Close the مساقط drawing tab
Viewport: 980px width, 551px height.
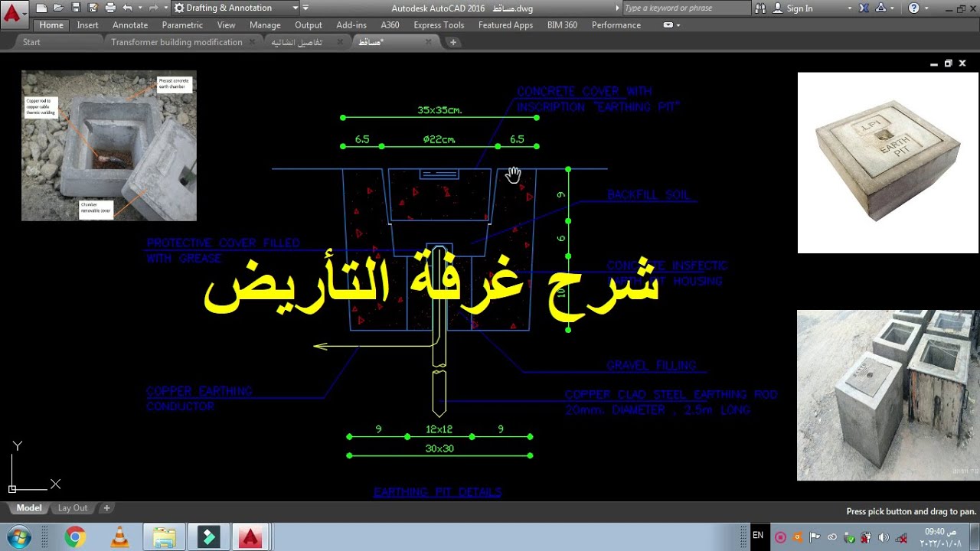coord(429,42)
